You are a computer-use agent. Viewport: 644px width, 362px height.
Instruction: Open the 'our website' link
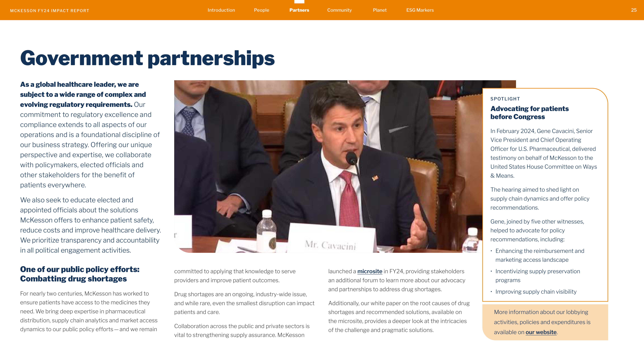pos(541,332)
